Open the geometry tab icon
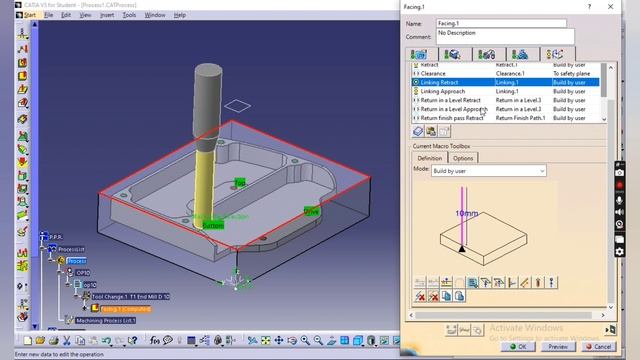Viewport: 640px width, 360px height. click(453, 54)
